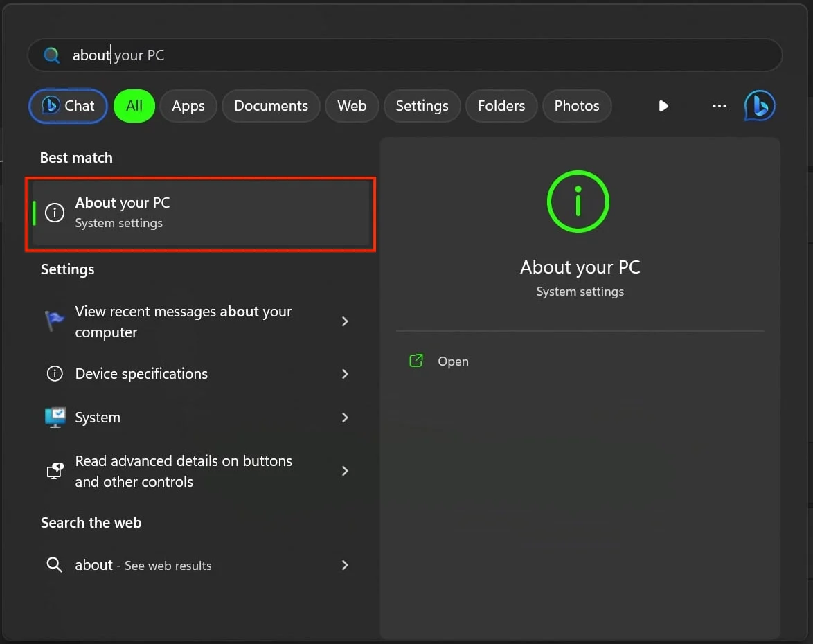Expand the about web results chevron
The width and height of the screenshot is (813, 644).
pyautogui.click(x=345, y=565)
